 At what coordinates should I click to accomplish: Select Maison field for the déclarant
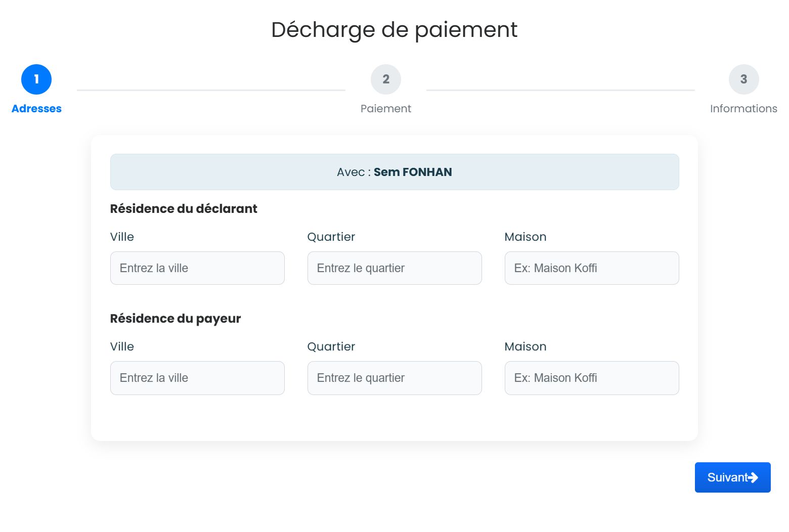[x=592, y=268]
